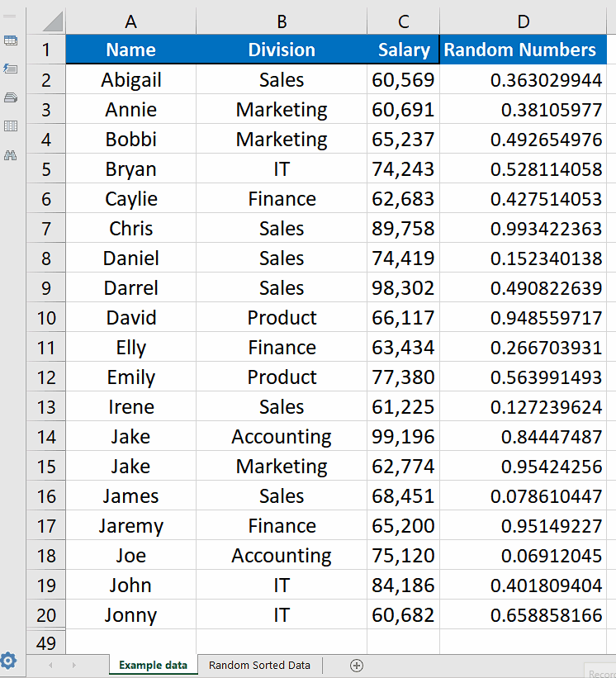Click the column grid icon in sidebar
The image size is (616, 678).
coord(11,126)
